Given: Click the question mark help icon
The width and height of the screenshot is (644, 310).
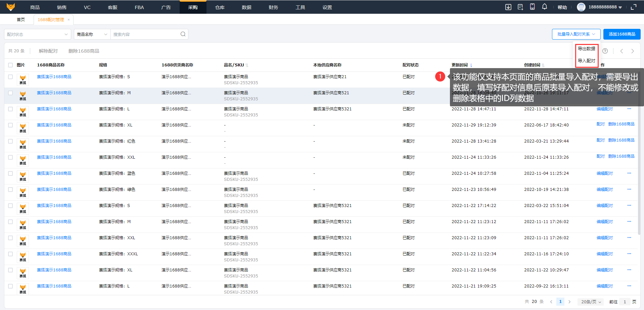Looking at the screenshot, I should click(x=605, y=51).
